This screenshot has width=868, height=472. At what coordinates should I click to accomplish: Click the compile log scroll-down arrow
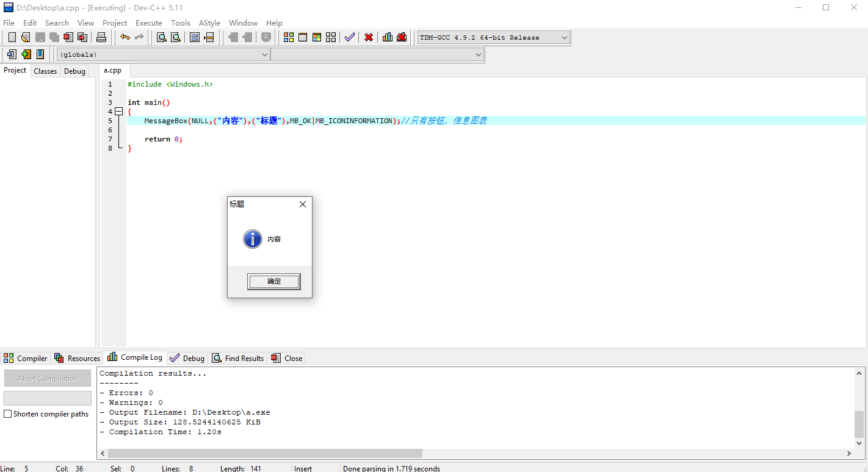(859, 443)
